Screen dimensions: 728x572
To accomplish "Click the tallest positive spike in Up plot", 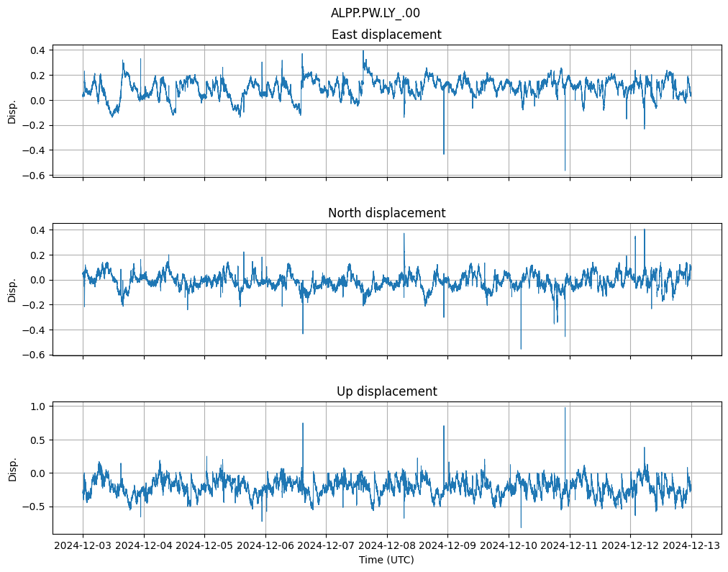I will click(565, 409).
